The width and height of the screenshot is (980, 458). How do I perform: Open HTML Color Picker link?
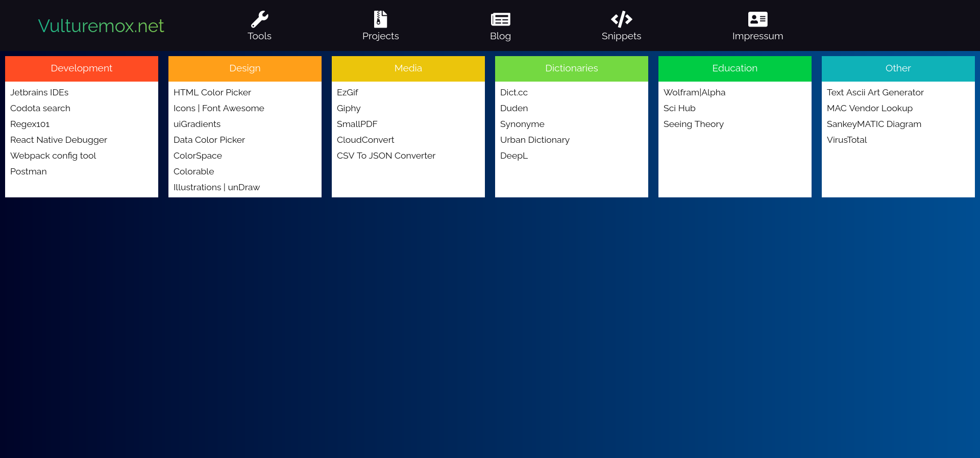212,92
